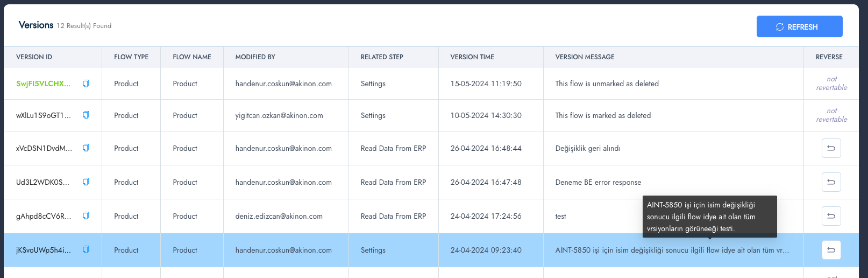Copy version ID xVcDSN1DvdM
The image size is (868, 278).
click(x=86, y=148)
